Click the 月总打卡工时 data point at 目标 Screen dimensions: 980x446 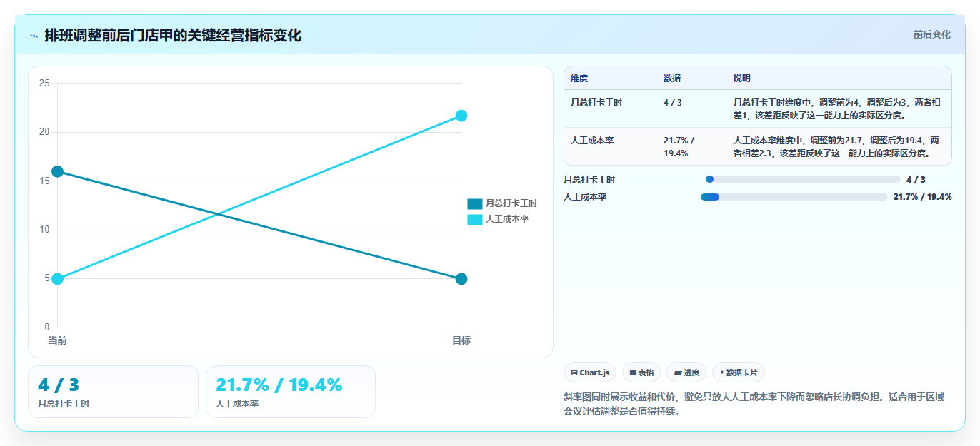[461, 278]
